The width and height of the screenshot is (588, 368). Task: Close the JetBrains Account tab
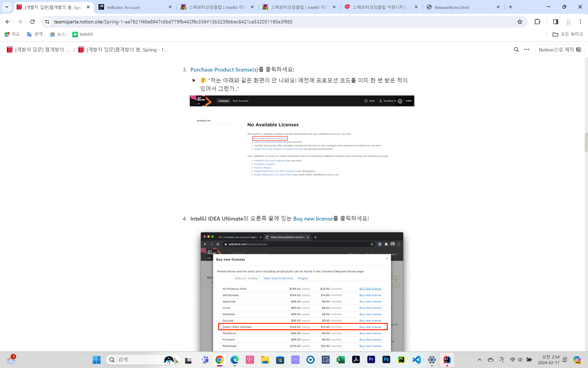coord(170,7)
